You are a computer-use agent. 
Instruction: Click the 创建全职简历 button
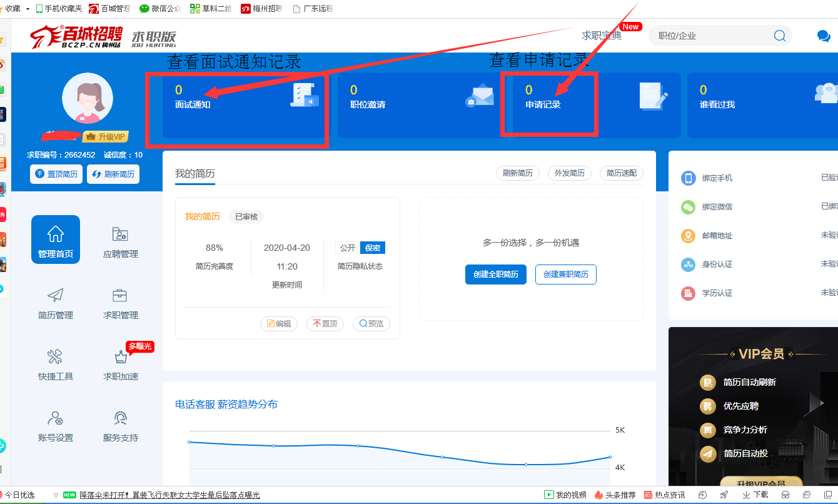(495, 275)
